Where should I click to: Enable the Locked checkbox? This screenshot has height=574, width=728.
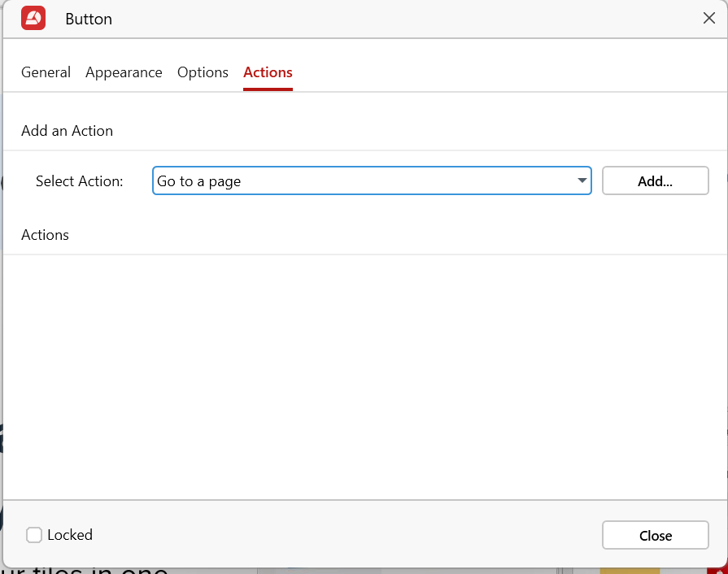34,535
